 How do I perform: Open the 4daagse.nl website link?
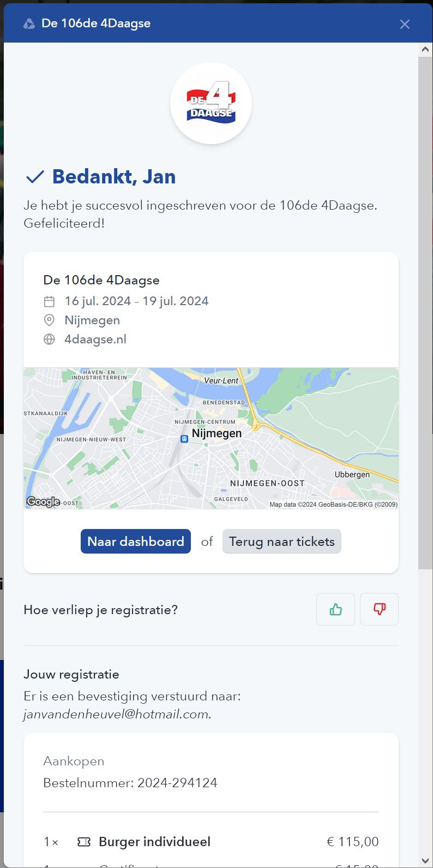[x=95, y=340]
